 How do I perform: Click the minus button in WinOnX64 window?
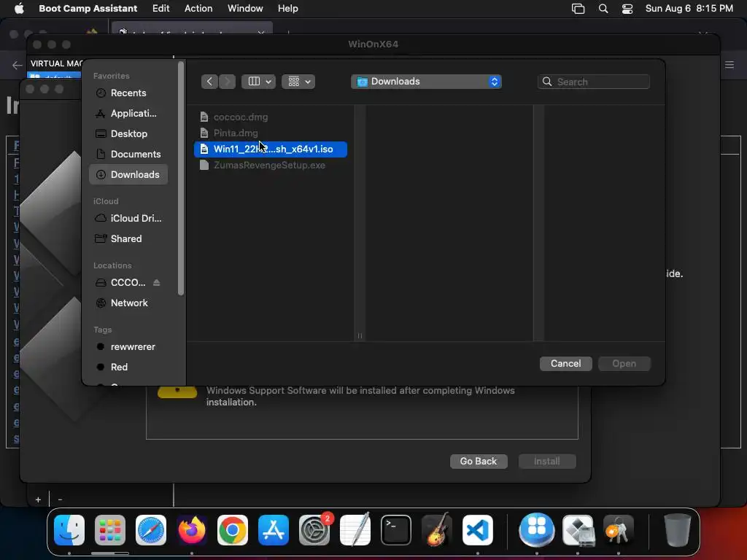click(x=60, y=499)
